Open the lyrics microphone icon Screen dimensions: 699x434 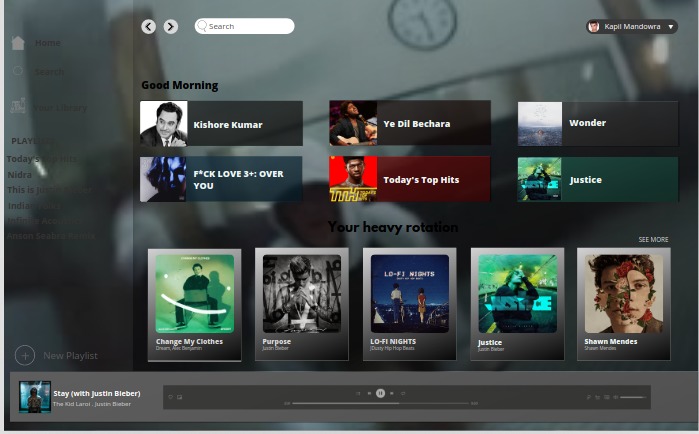588,397
